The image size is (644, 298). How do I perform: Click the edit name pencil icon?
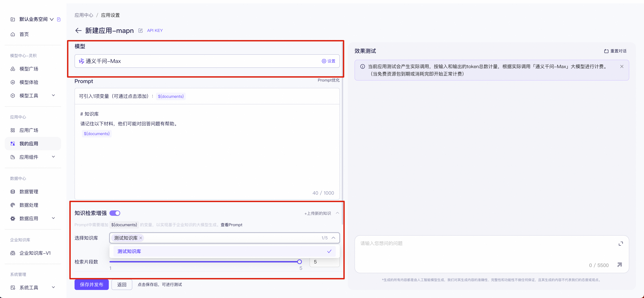click(x=141, y=31)
